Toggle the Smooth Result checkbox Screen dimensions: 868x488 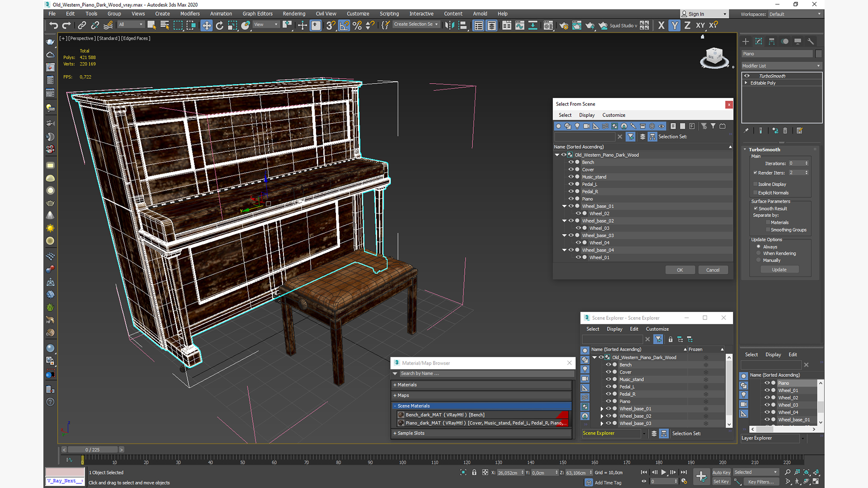click(x=755, y=208)
